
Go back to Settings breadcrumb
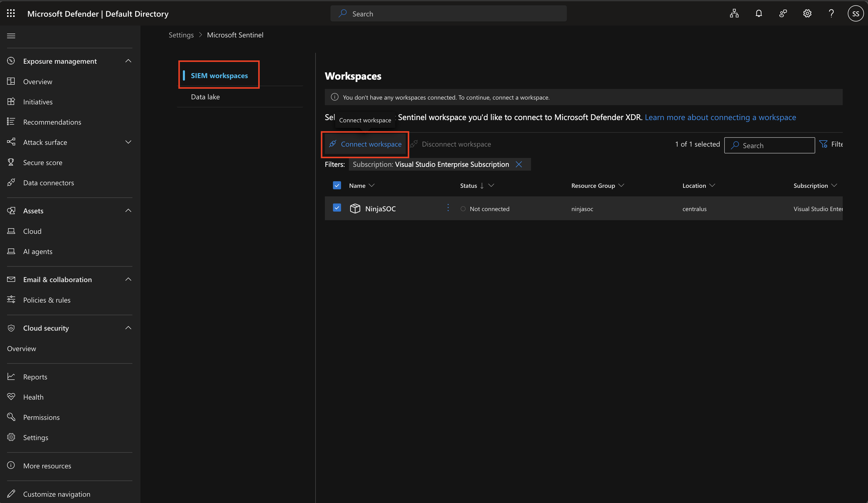(x=181, y=35)
